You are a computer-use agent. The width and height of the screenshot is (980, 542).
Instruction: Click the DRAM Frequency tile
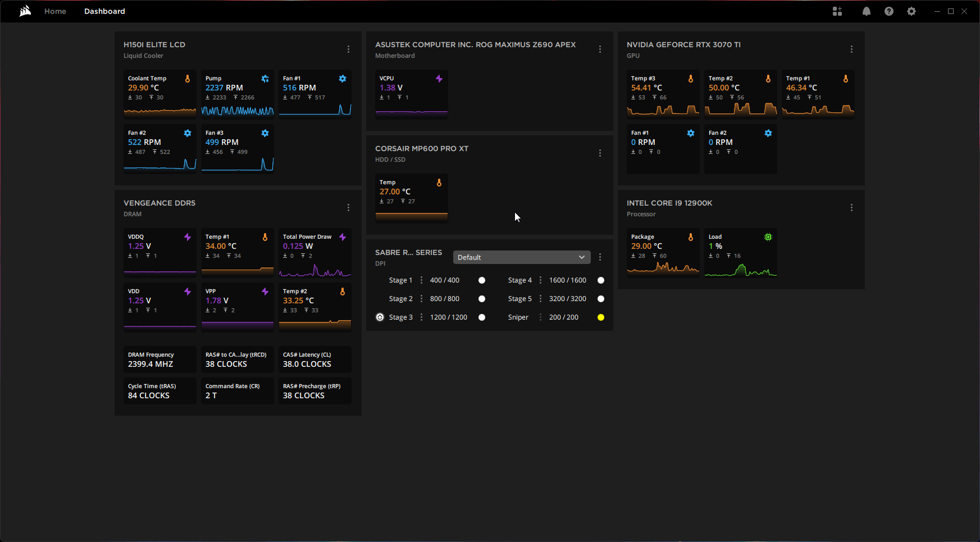(159, 359)
